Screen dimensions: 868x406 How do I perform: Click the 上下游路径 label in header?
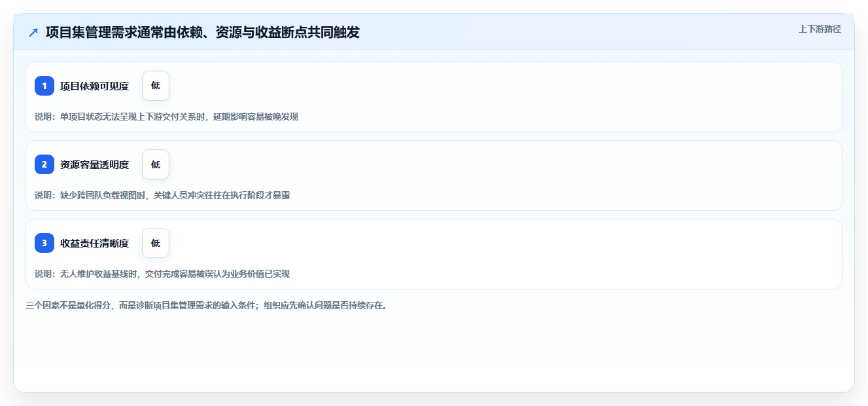point(820,29)
